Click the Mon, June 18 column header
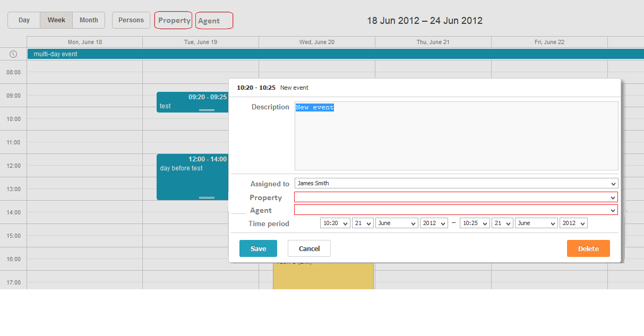644x336 pixels. (85, 42)
